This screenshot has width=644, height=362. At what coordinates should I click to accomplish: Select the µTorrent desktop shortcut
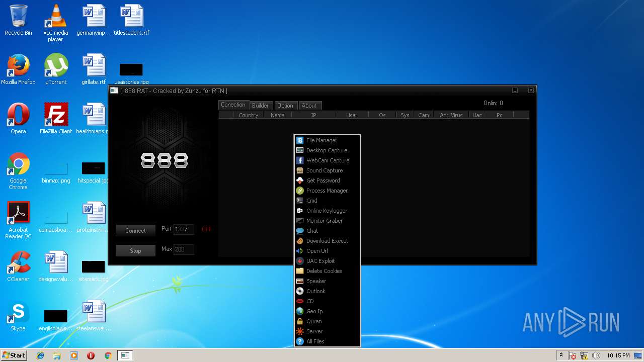[55, 69]
